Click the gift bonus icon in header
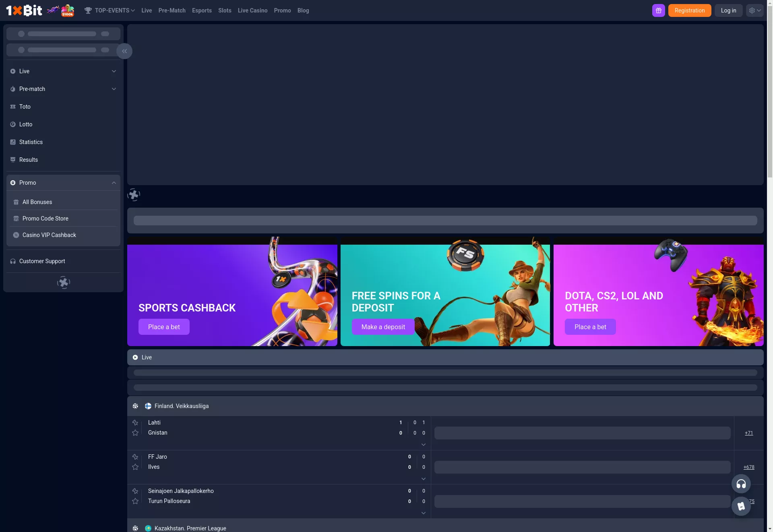Viewport: 773px width, 532px height. tap(658, 10)
